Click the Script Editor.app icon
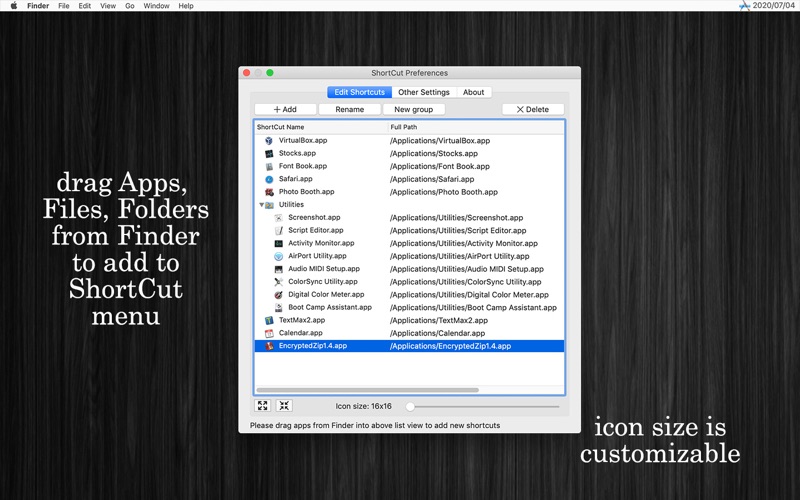Image resolution: width=800 pixels, height=500 pixels. click(x=279, y=230)
